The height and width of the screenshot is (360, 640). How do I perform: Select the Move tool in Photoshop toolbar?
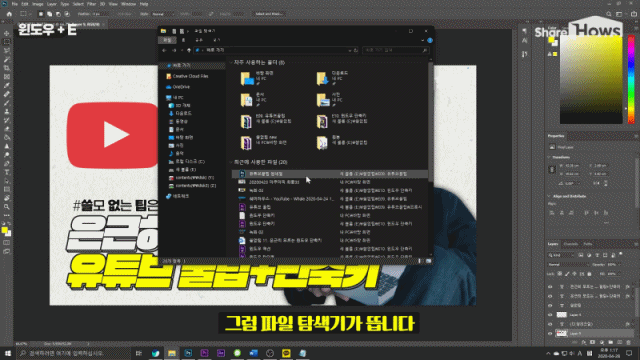pos(7,33)
